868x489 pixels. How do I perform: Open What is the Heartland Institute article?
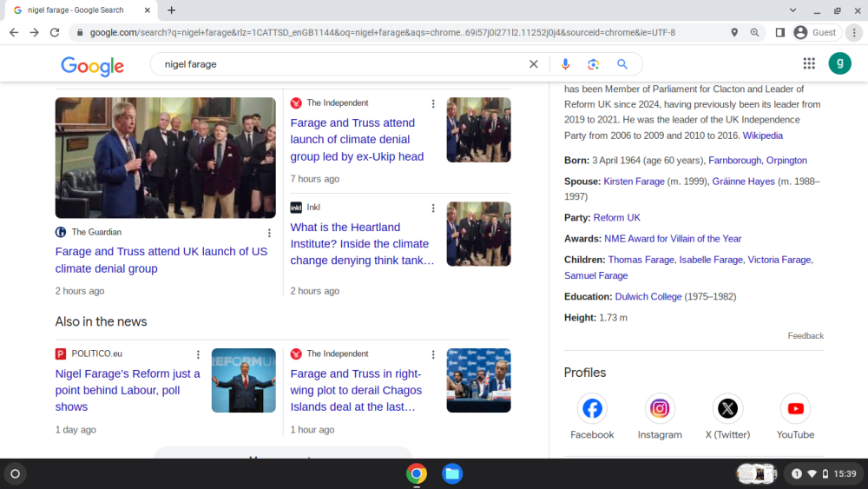tap(362, 244)
